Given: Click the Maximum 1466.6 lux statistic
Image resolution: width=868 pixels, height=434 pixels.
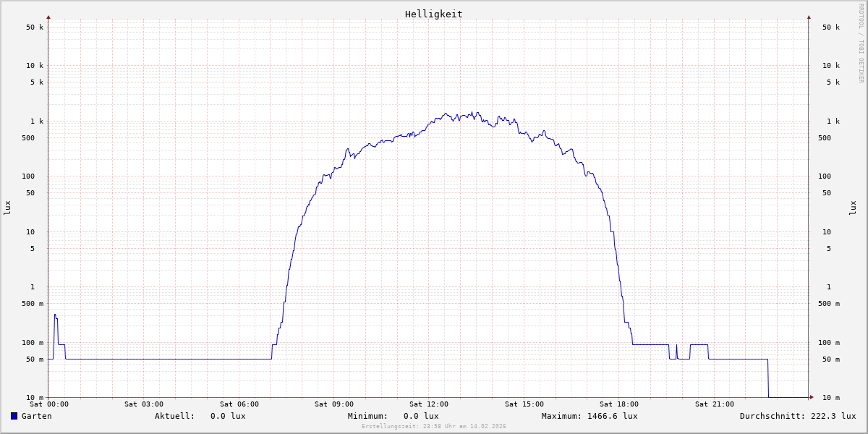Looking at the screenshot, I should 590,416.
